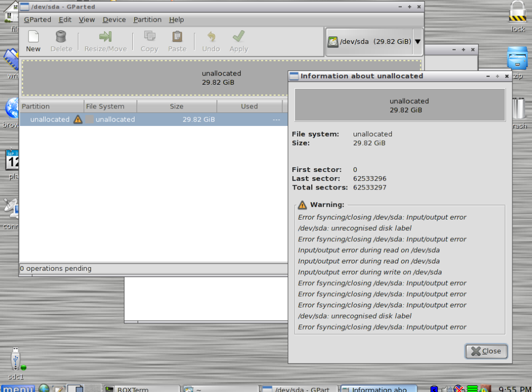The image size is (532, 392).
Task: Click the unallocated graphic in the Information dialog
Action: [400, 105]
